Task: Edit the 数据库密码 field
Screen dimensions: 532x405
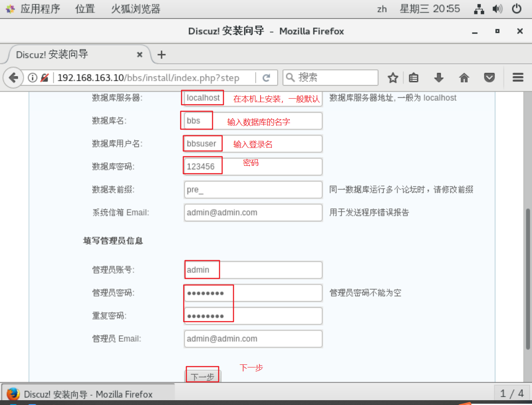Action: pyautogui.click(x=253, y=166)
